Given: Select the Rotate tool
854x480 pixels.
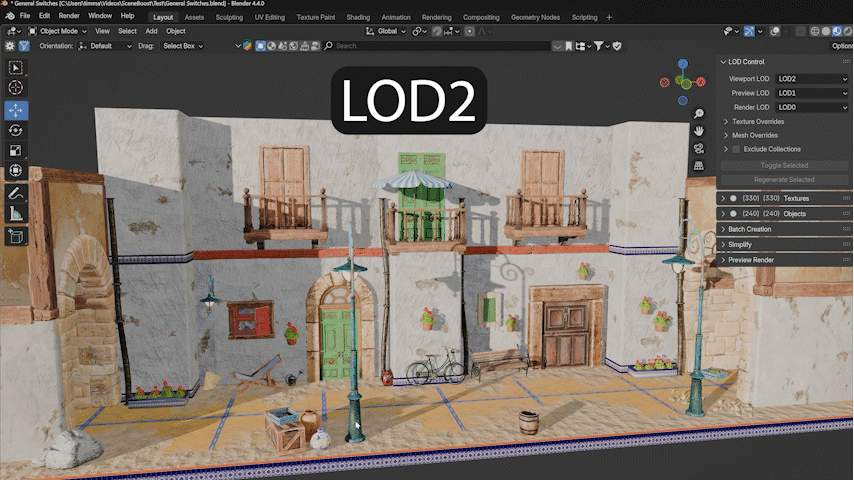Looking at the screenshot, I should 16,130.
